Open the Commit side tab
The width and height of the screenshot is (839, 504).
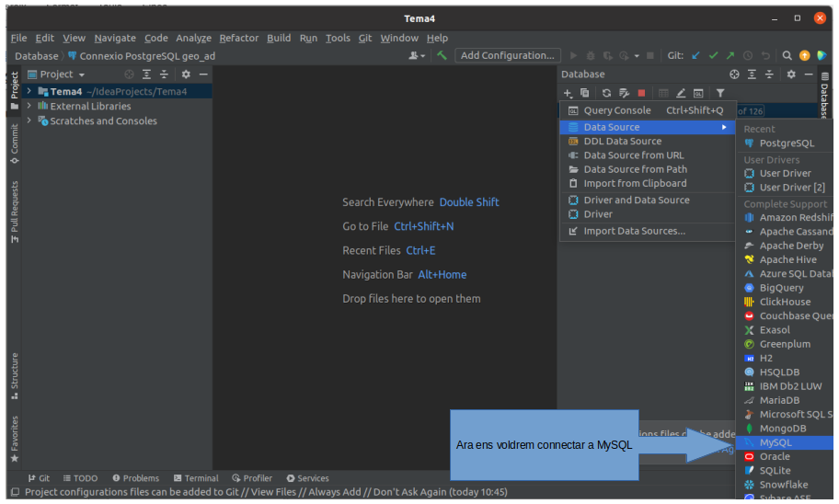(15, 143)
